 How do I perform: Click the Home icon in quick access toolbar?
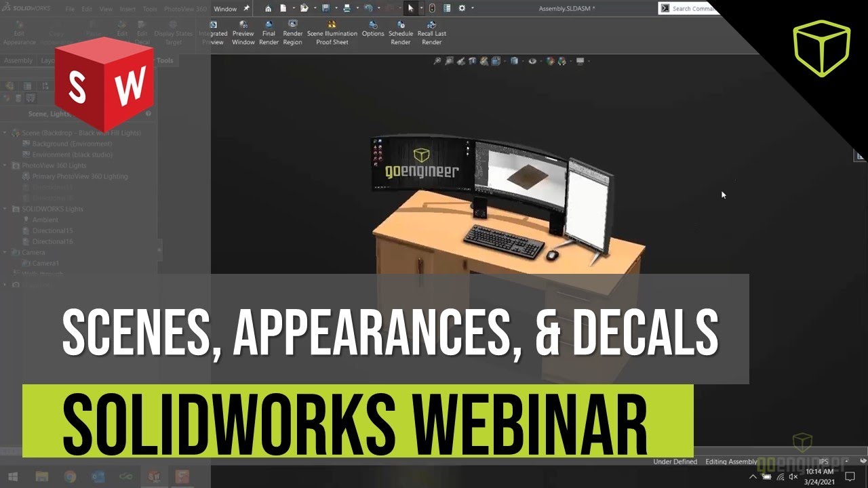coord(268,8)
